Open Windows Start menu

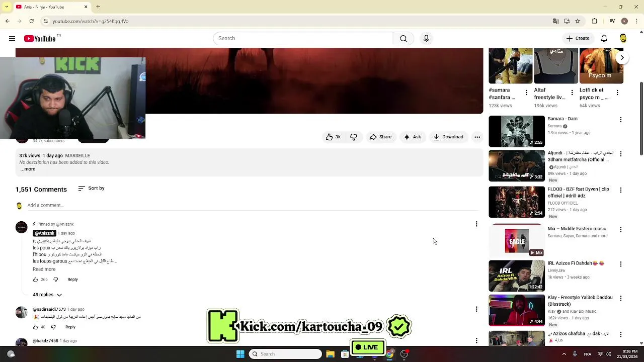tap(240, 354)
